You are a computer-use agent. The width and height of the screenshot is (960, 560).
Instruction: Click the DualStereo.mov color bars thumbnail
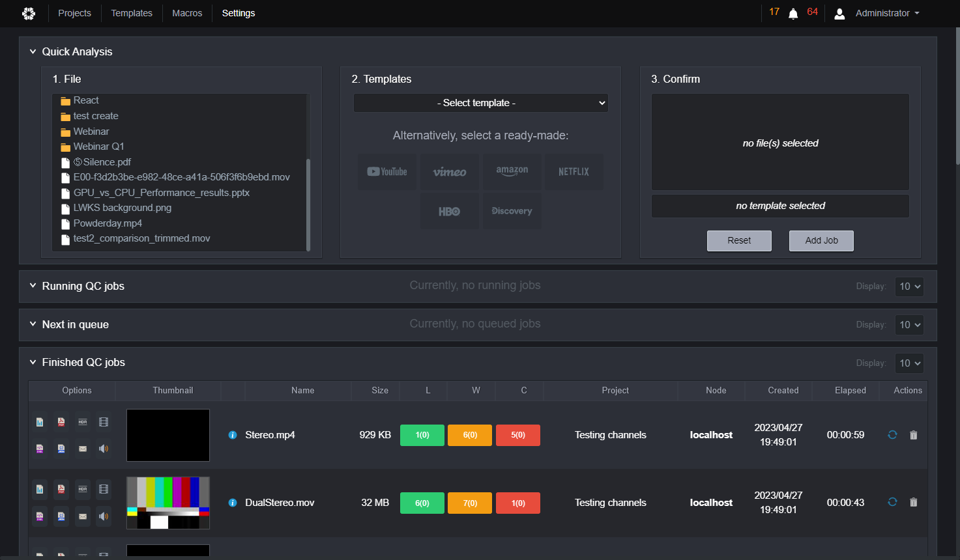[168, 503]
